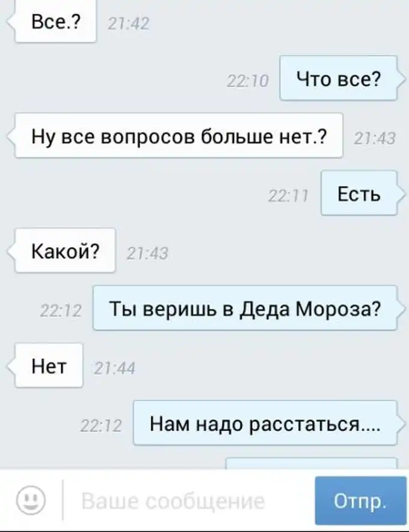This screenshot has height=532, width=409.
Task: Tap the "Ну все вопросов больше нет.?" message
Action: [x=175, y=136]
